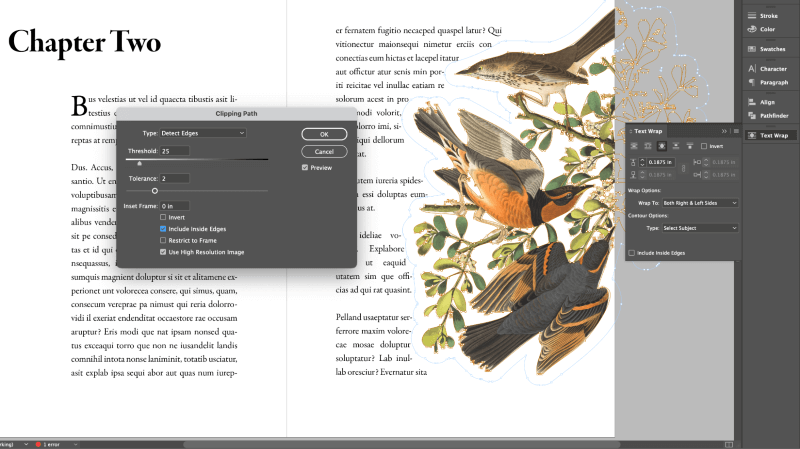Click the Wrap Options label

click(644, 190)
